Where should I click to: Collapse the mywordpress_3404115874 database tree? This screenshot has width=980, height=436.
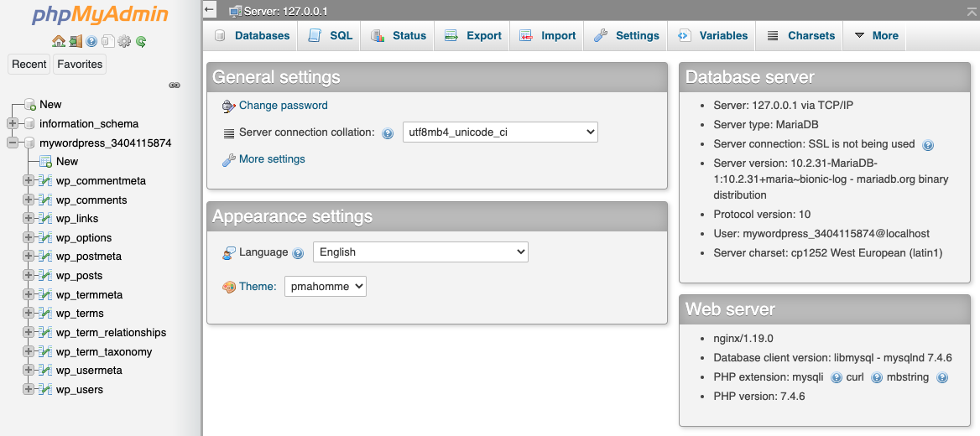coord(13,143)
